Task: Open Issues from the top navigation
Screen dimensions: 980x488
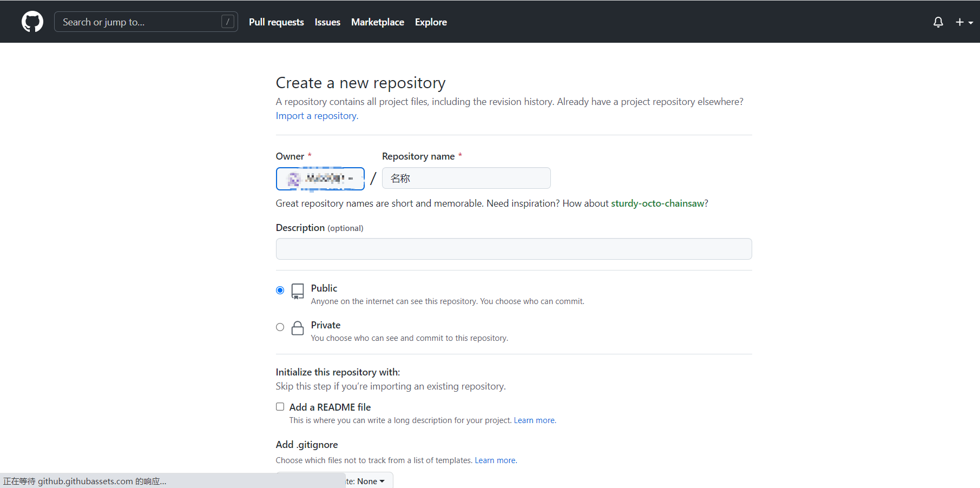Action: click(x=327, y=22)
